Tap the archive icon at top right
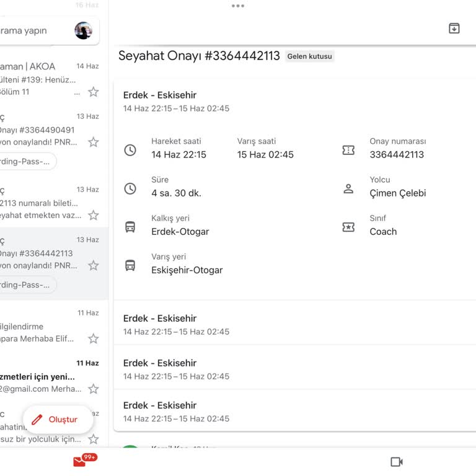476x476 pixels. click(454, 29)
